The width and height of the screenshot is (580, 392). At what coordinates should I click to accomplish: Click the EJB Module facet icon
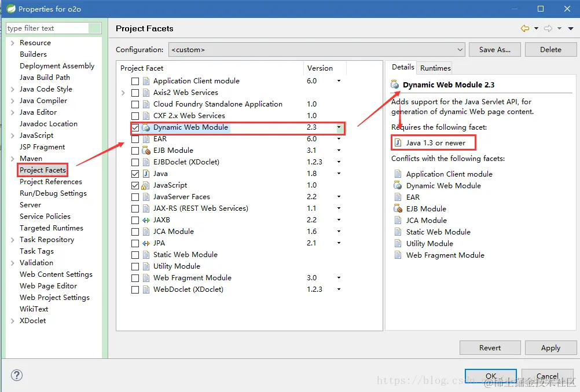[x=146, y=151]
